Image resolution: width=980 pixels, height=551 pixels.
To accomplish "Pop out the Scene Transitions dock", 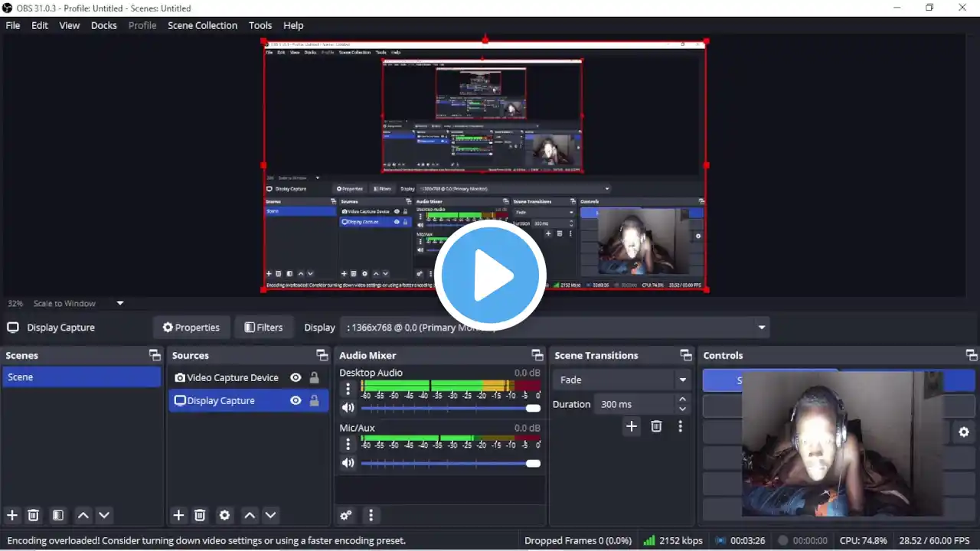I will coord(686,355).
